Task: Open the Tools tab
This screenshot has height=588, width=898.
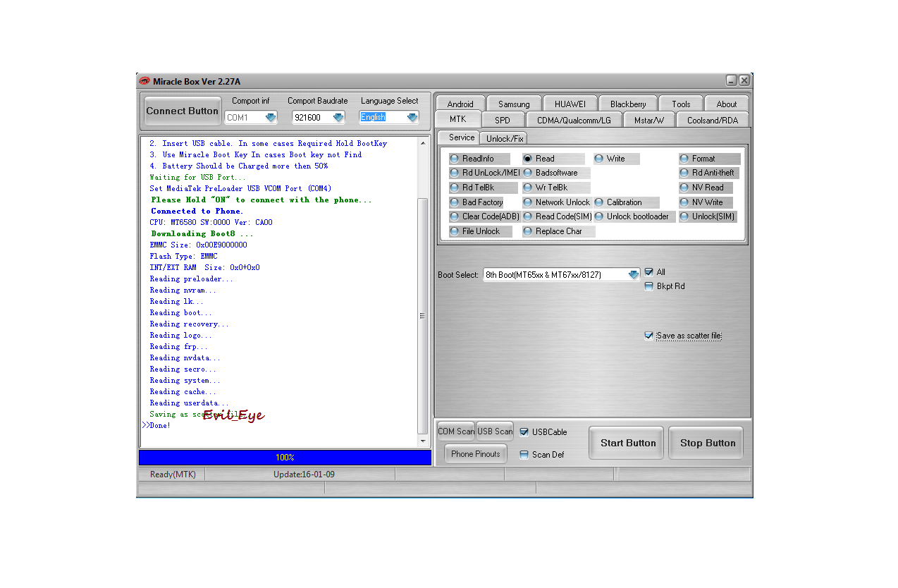Action: click(681, 104)
